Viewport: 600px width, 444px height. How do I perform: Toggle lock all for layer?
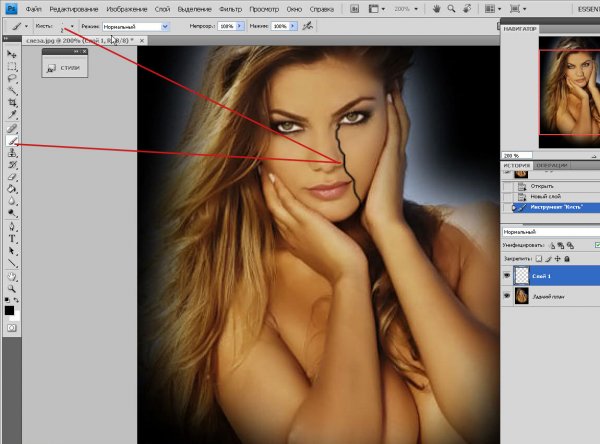pos(567,259)
